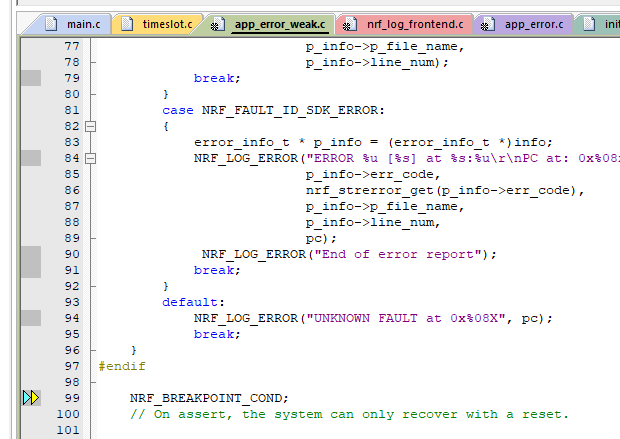The height and width of the screenshot is (439, 620).
Task: Collapse the code block fold at line 82
Action: [91, 126]
